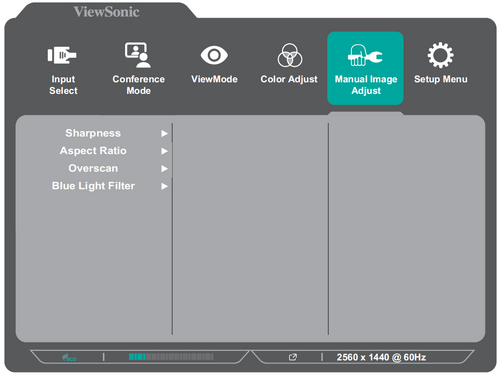Open the Conference Mode icon

click(138, 55)
